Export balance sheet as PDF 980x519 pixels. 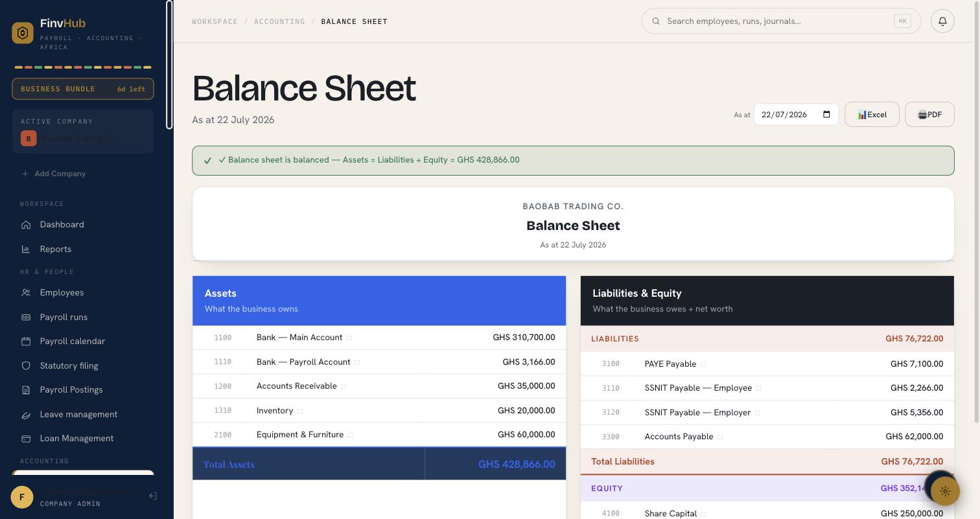[929, 115]
